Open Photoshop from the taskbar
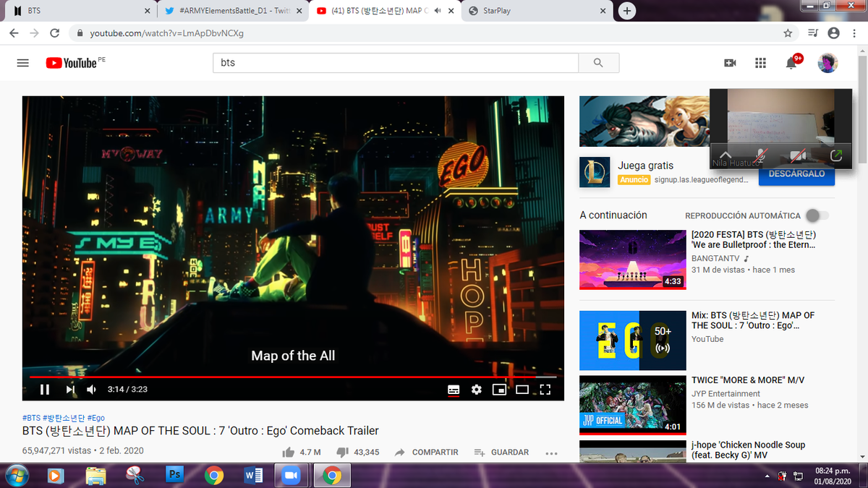This screenshot has height=488, width=868. click(174, 475)
